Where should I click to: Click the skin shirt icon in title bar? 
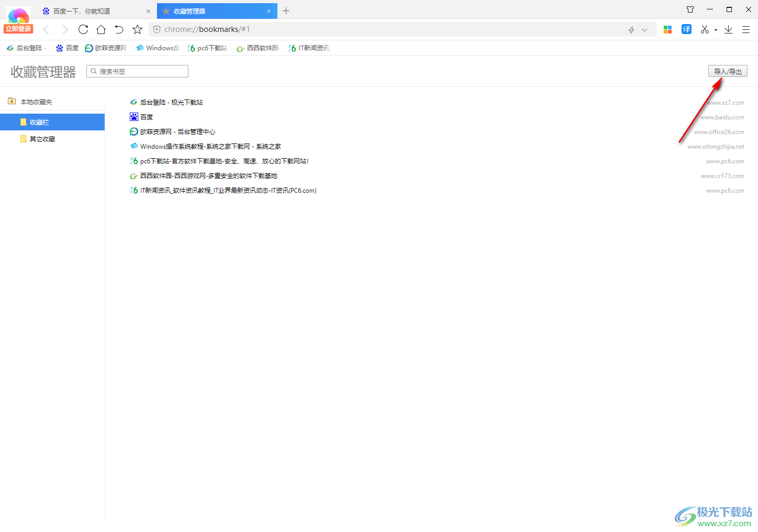pyautogui.click(x=690, y=9)
